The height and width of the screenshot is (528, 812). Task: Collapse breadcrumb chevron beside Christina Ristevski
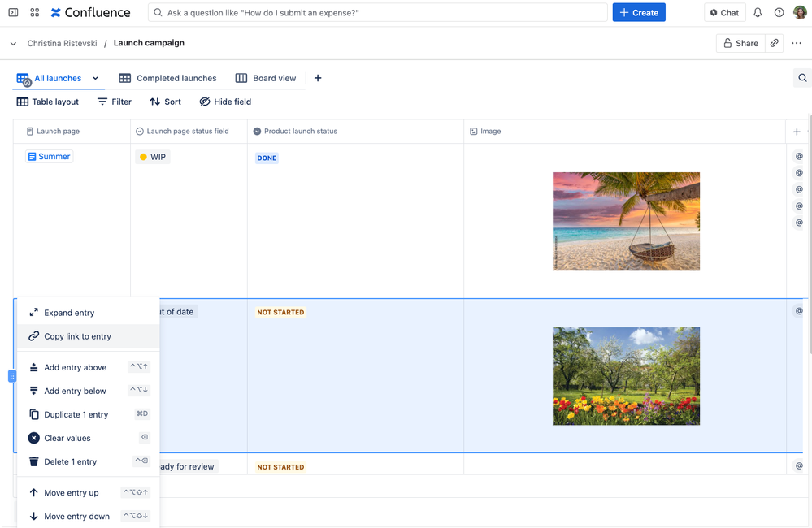[x=13, y=44]
